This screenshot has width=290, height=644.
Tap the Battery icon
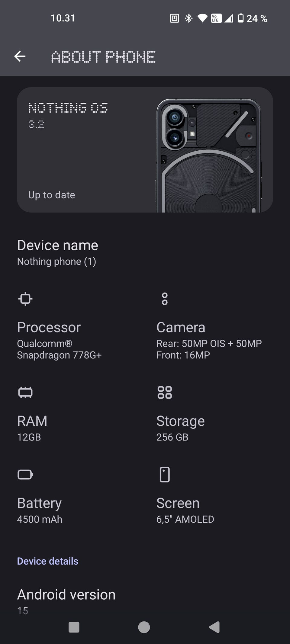click(25, 474)
